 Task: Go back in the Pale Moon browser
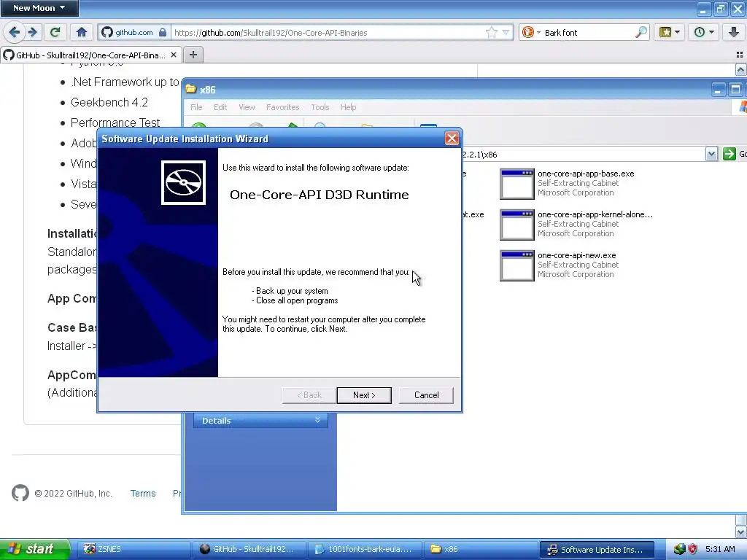(15, 32)
